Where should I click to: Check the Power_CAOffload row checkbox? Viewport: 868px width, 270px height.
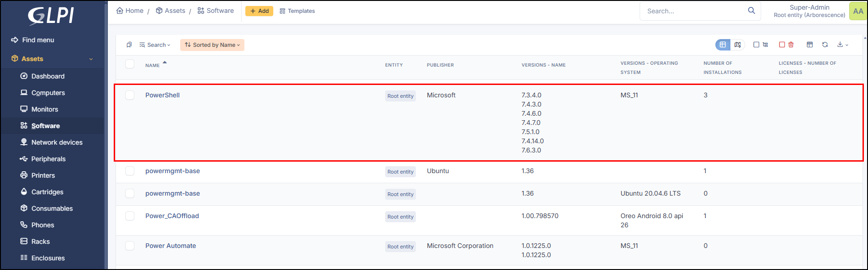pos(130,216)
